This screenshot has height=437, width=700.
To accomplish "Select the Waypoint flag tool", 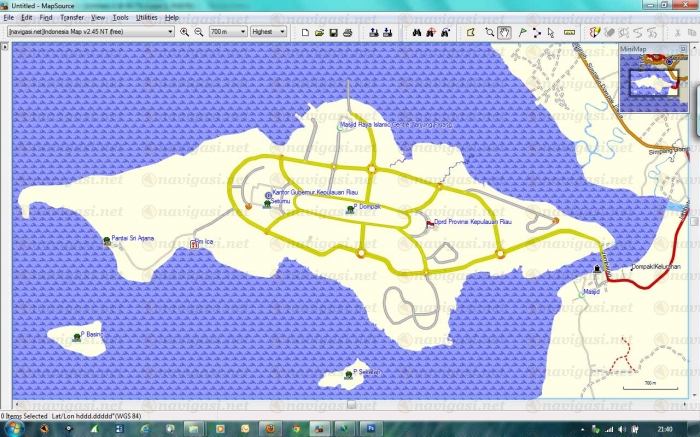I will [522, 32].
